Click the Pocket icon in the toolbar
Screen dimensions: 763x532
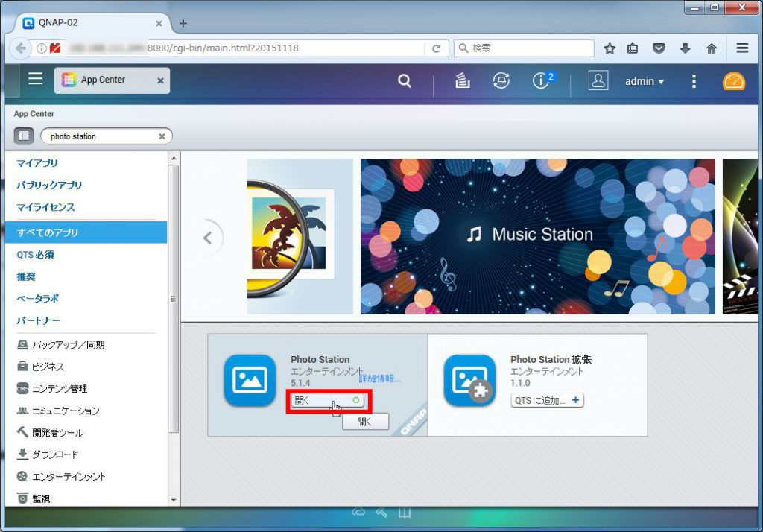(x=659, y=48)
